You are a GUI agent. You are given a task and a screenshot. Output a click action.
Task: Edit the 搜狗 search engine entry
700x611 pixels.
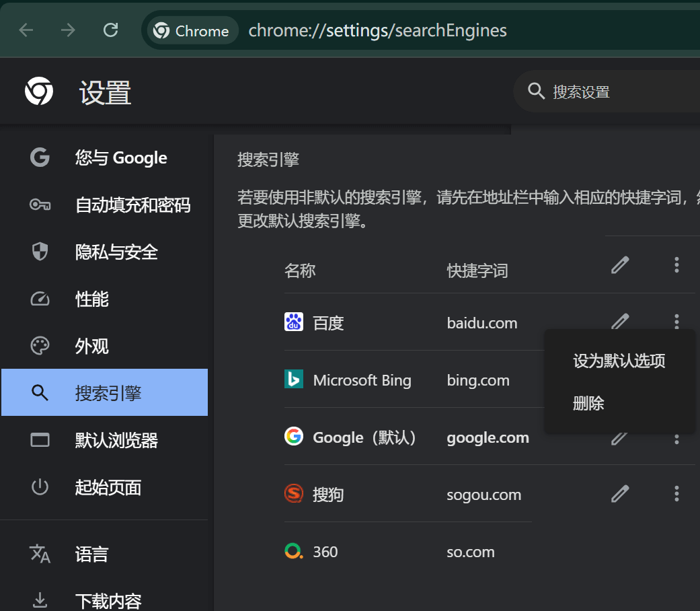(619, 495)
